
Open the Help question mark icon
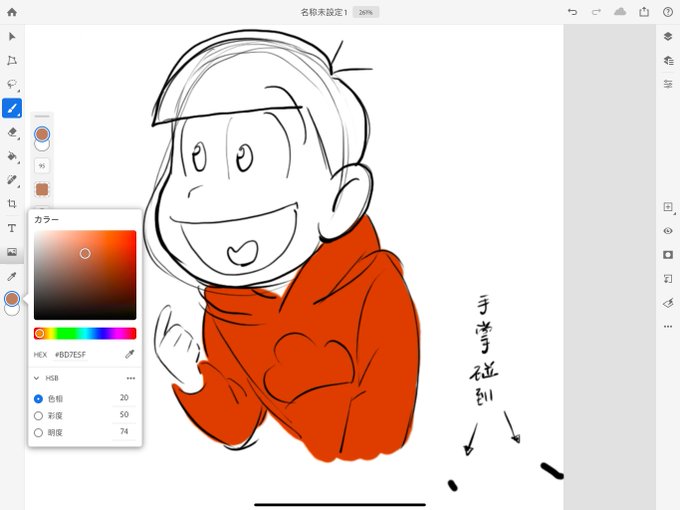pos(668,12)
